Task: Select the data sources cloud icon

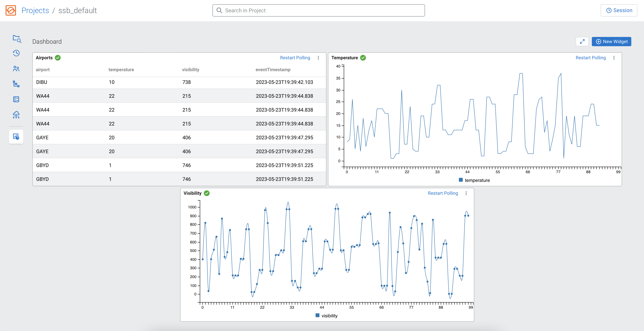Action: point(16,115)
